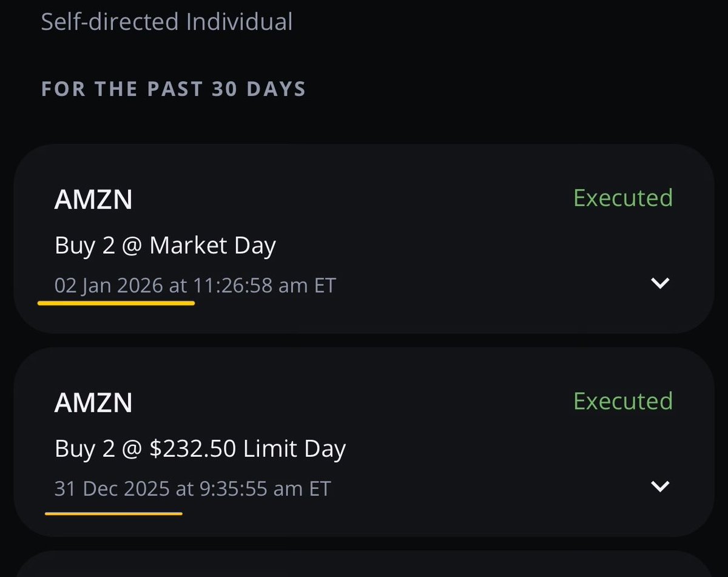
Task: Expand the 31 Dec 2025 AMZN order chevron
Action: 659,486
